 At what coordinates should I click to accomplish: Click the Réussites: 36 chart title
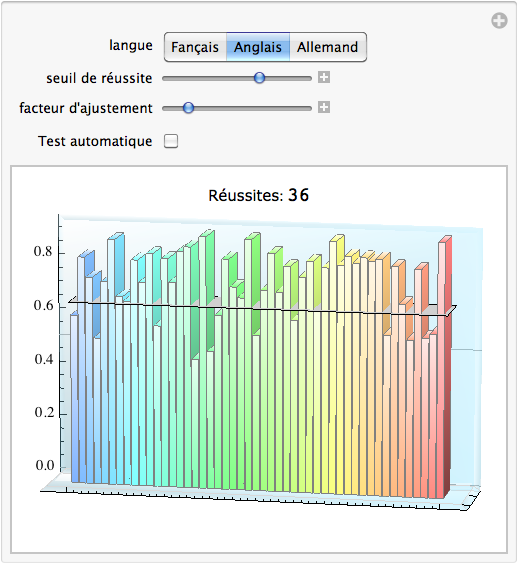(259, 195)
